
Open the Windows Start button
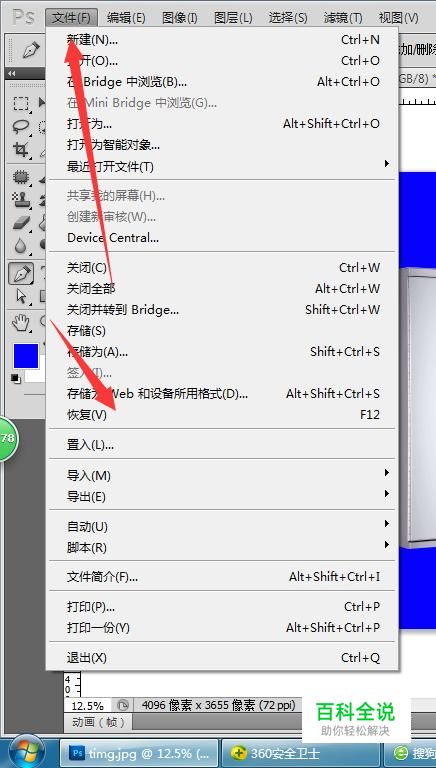click(27, 752)
